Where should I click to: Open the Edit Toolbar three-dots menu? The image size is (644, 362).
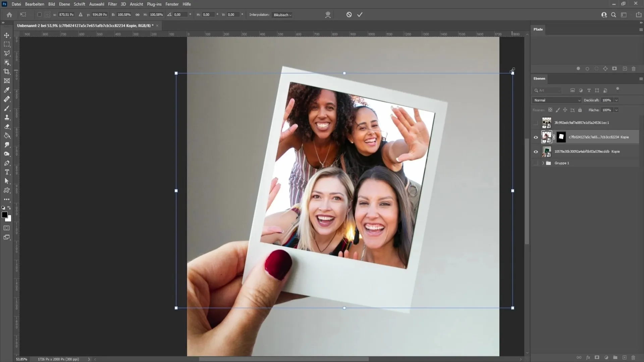[x=7, y=199]
